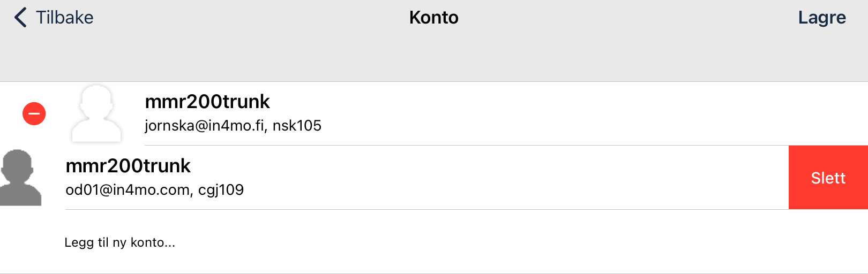Tap the gray header area below Konto

pos(433,59)
